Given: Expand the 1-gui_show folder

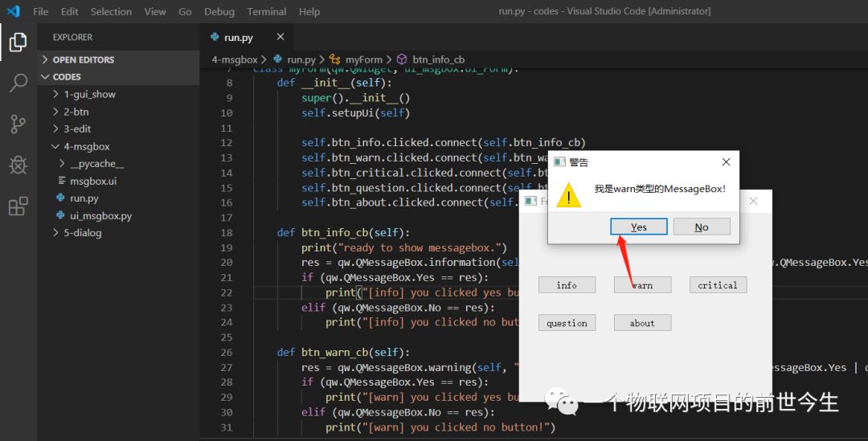Looking at the screenshot, I should (x=118, y=94).
